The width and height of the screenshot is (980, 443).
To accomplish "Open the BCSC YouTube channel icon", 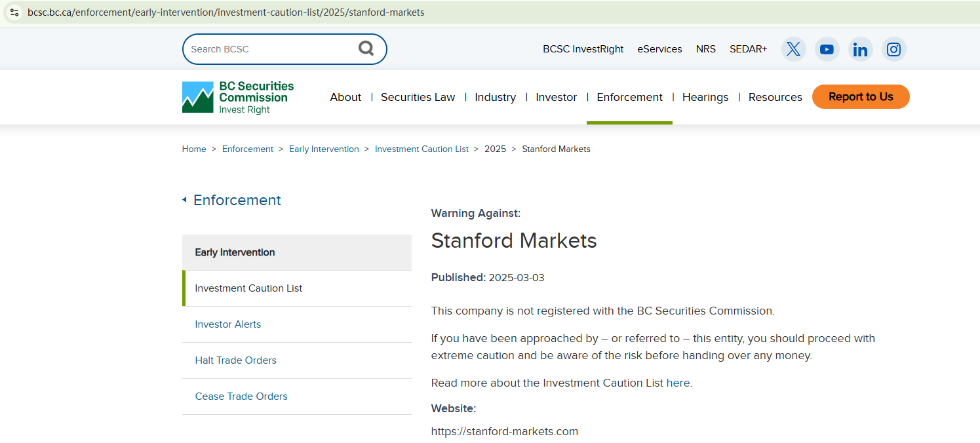I will (x=827, y=49).
